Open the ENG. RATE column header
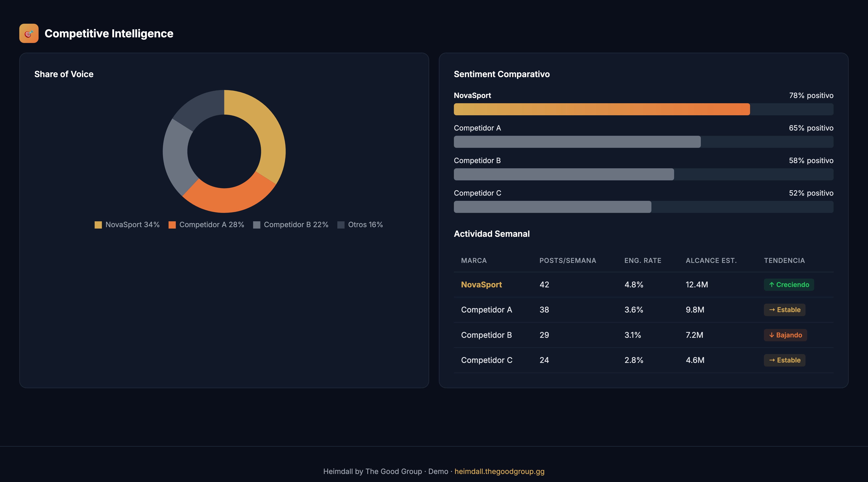868x482 pixels. [643, 260]
